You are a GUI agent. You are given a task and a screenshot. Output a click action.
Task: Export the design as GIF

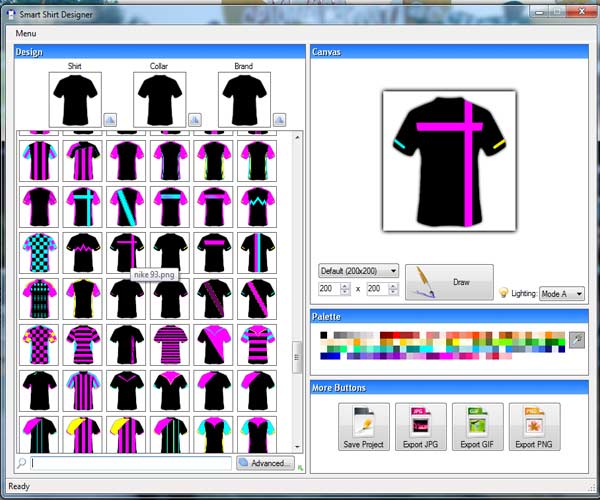(x=477, y=427)
